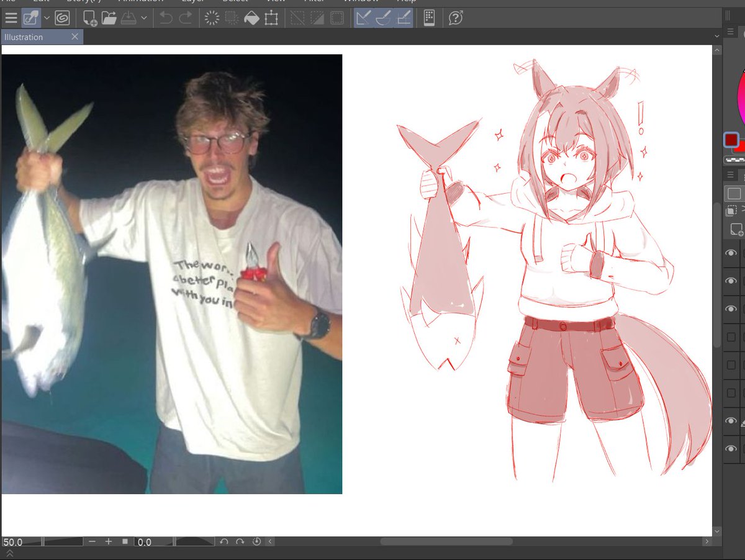Viewport: 745px width, 560px height.
Task: Expand the double-chevron at bottom-left corner
Action: pos(9,554)
